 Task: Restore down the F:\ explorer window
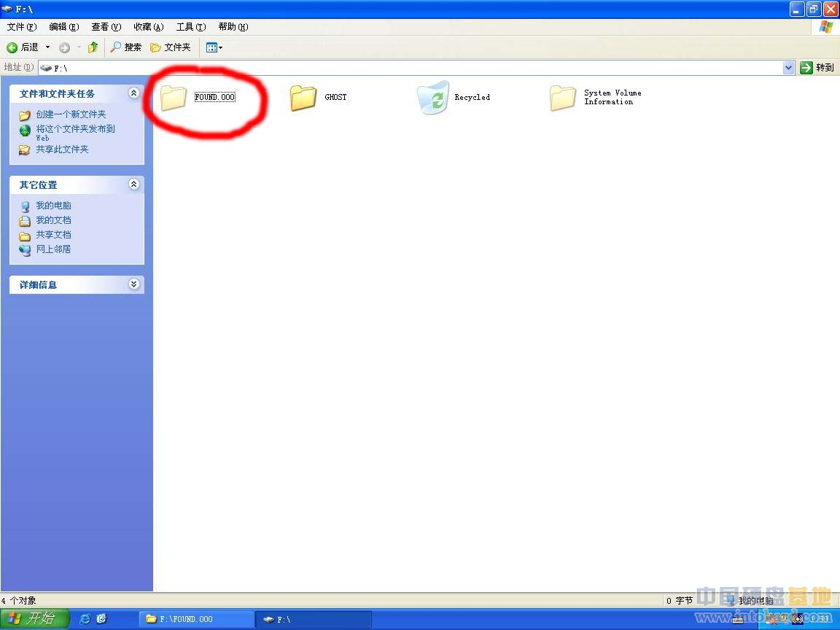813,9
